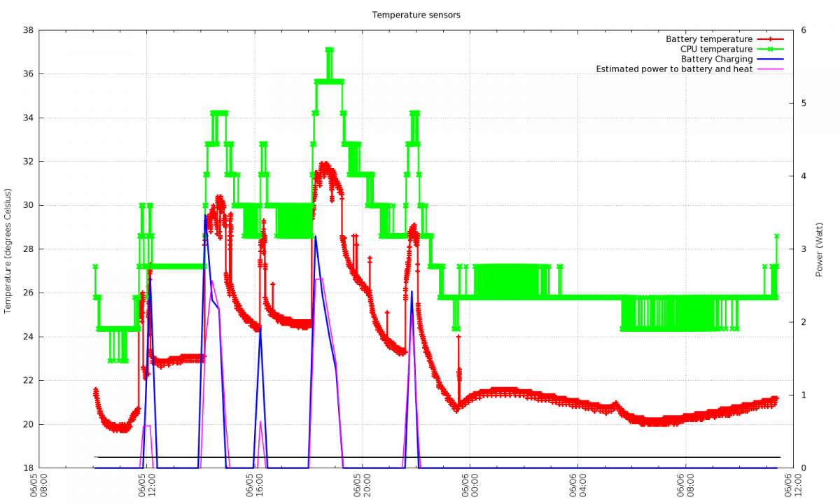Click the 'Estimated power to battery and heat' legend label
The height and width of the screenshot is (504, 840).
(x=674, y=69)
